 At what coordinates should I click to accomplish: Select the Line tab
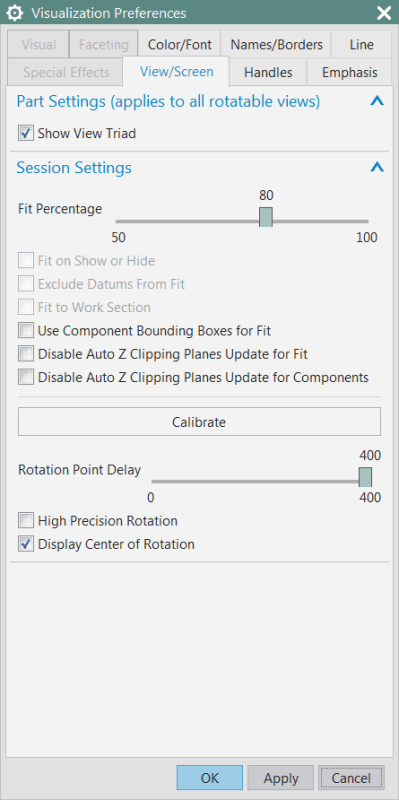coord(362,44)
